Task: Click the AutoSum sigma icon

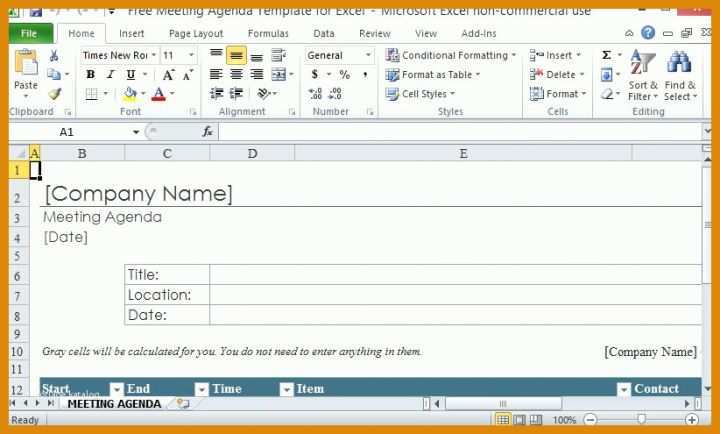Action: (607, 55)
